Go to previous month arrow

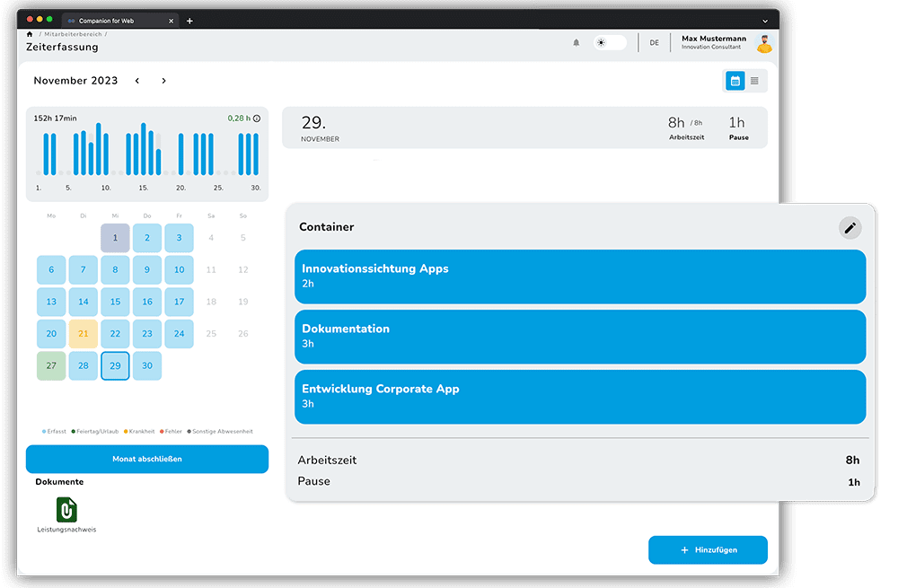137,81
